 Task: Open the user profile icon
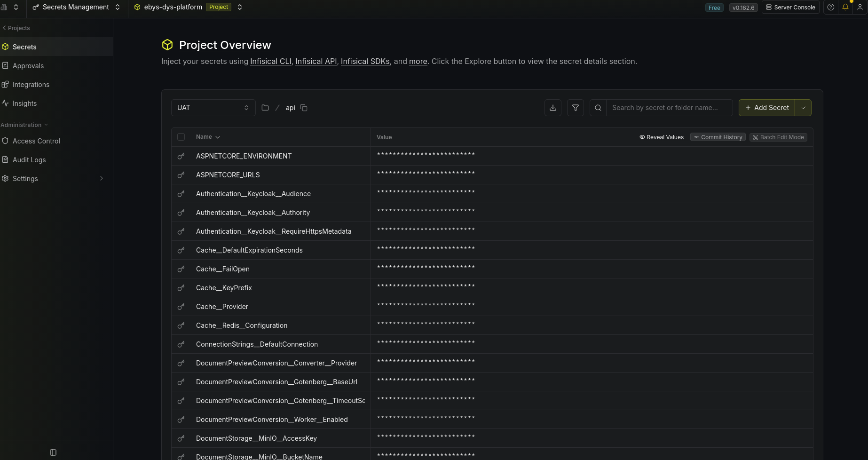[x=860, y=7]
